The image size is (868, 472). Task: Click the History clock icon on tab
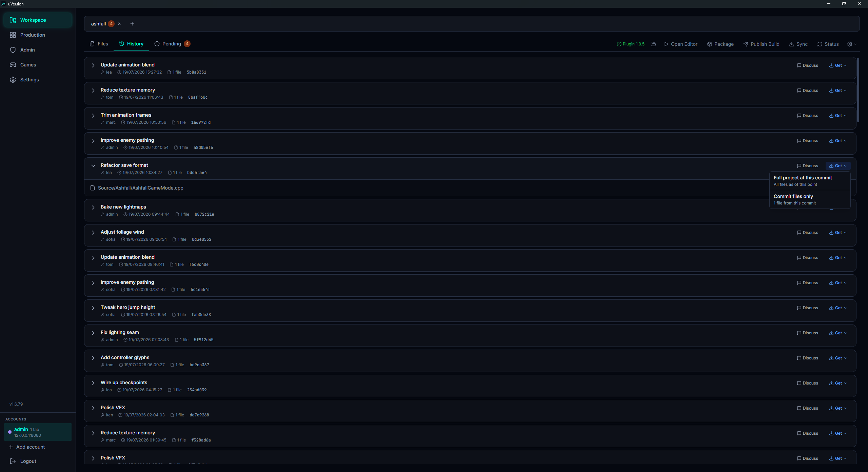(x=122, y=44)
